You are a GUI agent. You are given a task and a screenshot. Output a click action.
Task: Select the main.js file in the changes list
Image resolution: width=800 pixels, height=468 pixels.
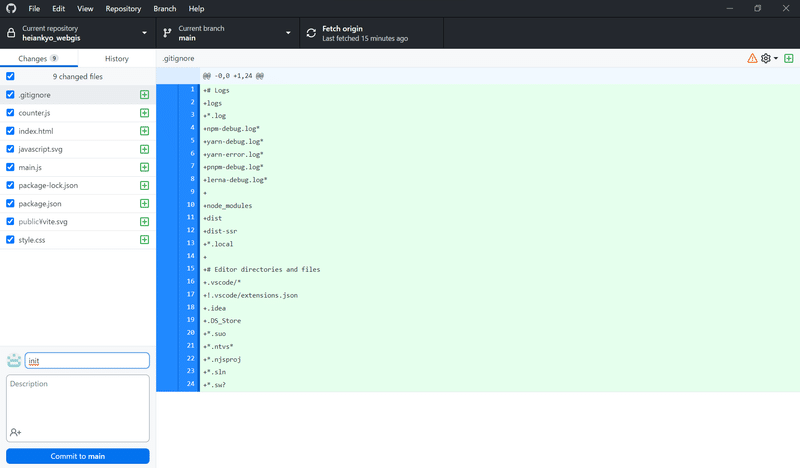point(78,167)
